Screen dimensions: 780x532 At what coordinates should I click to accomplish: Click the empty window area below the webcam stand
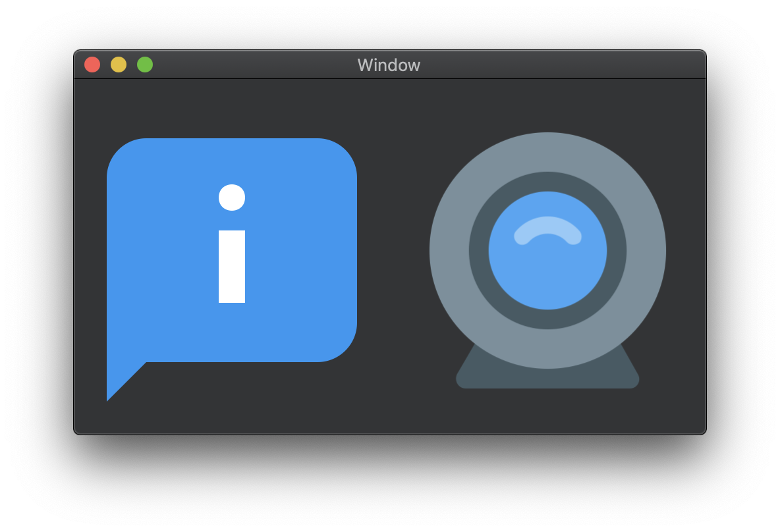547,412
